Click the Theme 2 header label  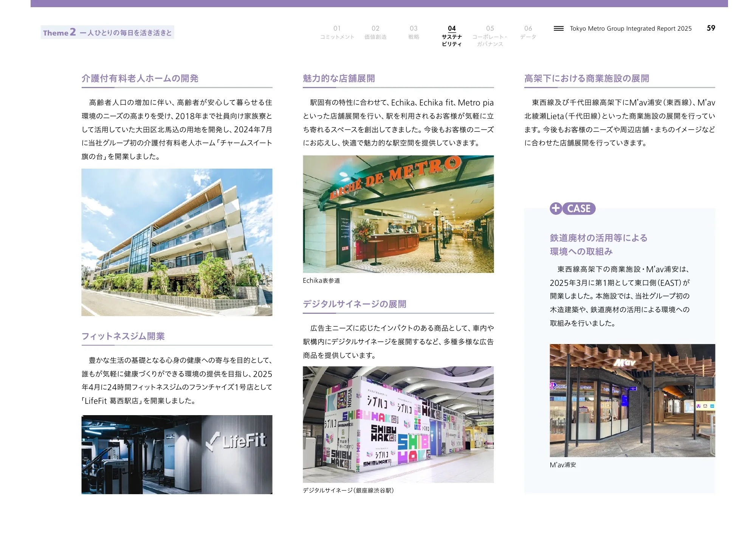point(107,32)
